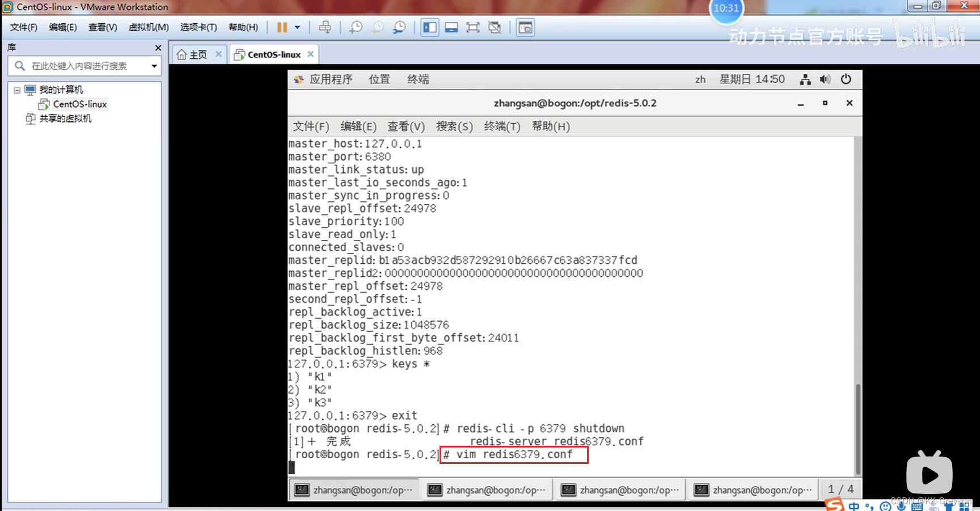Toggle the library sidebar view icon
This screenshot has height=511, width=980.
tap(430, 27)
